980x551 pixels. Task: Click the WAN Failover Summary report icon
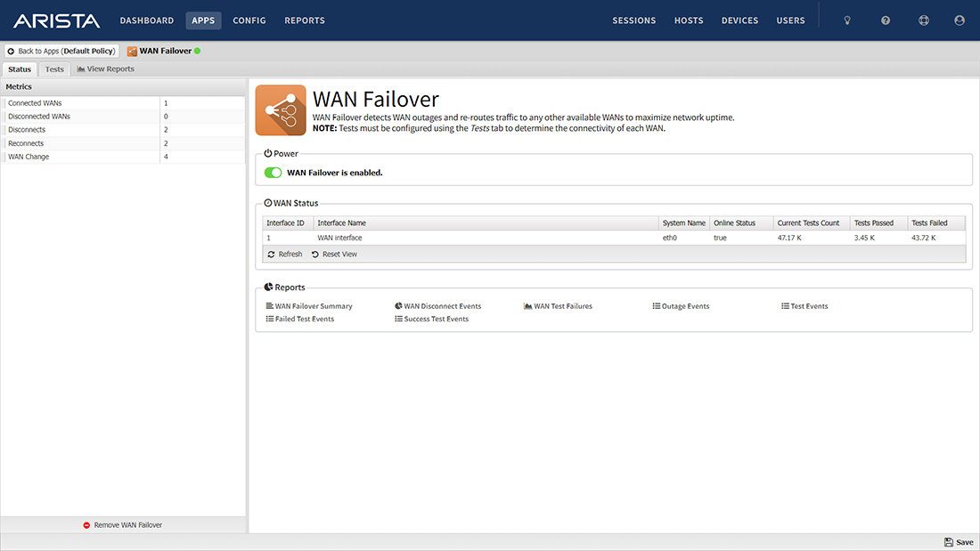tap(269, 306)
